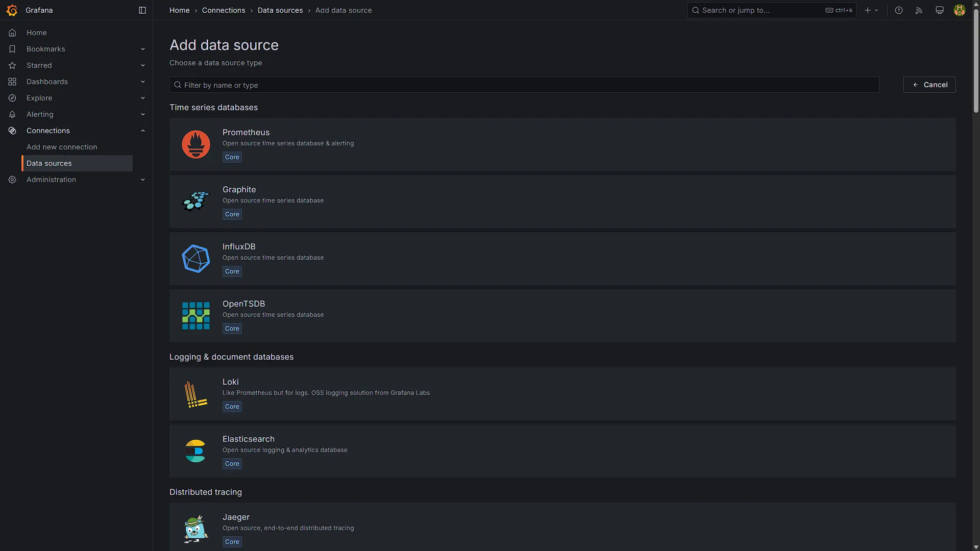The height and width of the screenshot is (551, 980).
Task: Click the Cancel button
Action: (x=929, y=85)
